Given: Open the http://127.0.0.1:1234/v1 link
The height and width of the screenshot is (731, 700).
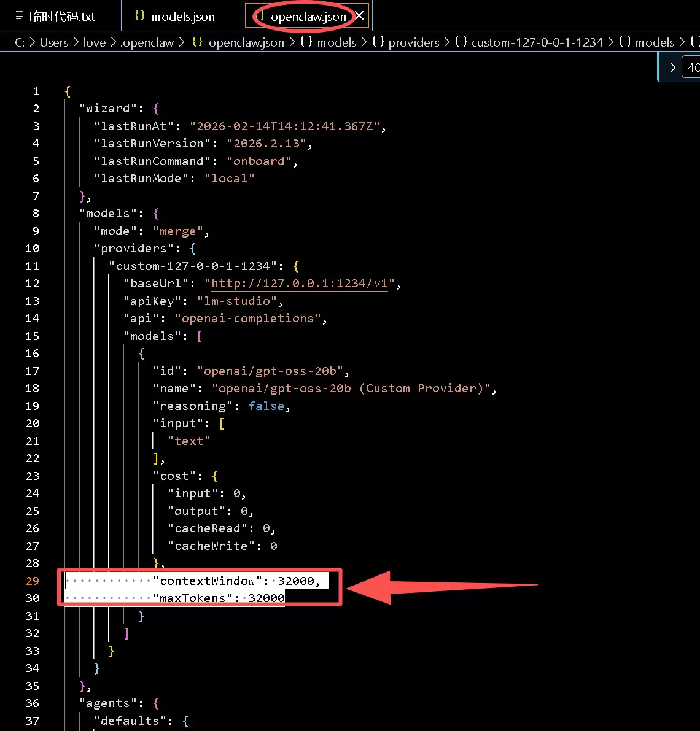Looking at the screenshot, I should point(300,284).
